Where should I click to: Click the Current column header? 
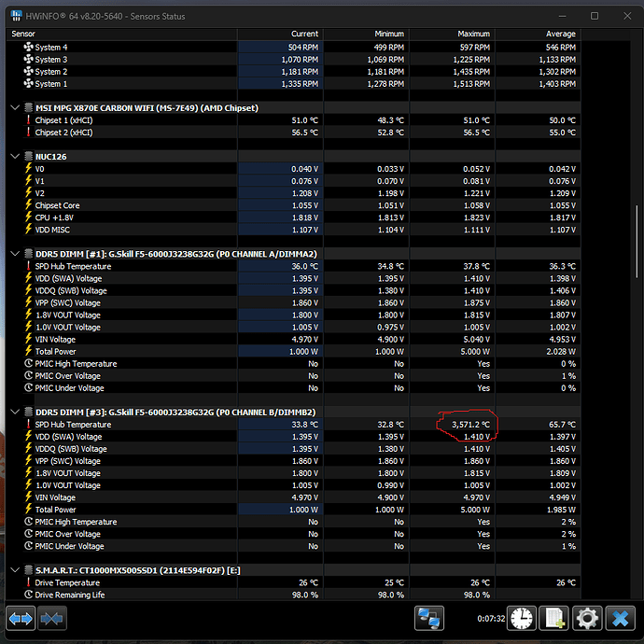[x=281, y=34]
